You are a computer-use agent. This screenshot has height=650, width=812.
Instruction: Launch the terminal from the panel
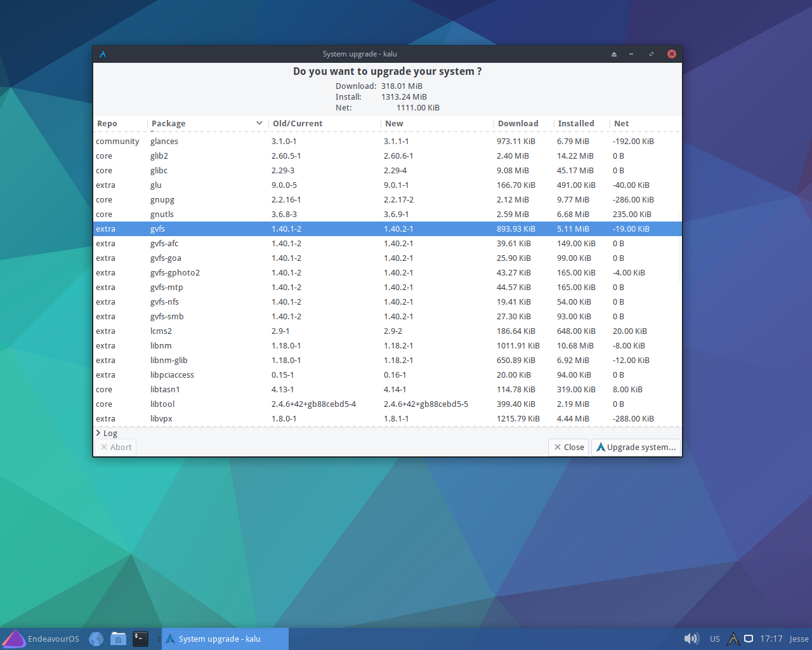tap(140, 639)
